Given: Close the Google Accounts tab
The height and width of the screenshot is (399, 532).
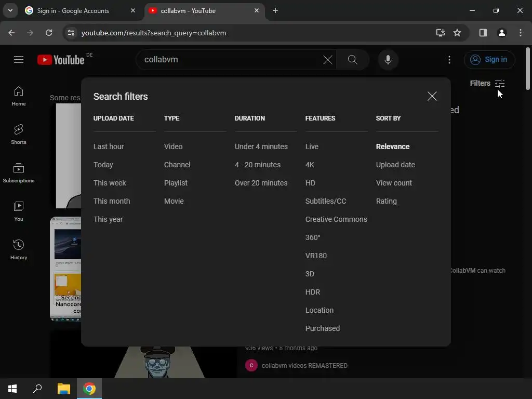Looking at the screenshot, I should (133, 10).
